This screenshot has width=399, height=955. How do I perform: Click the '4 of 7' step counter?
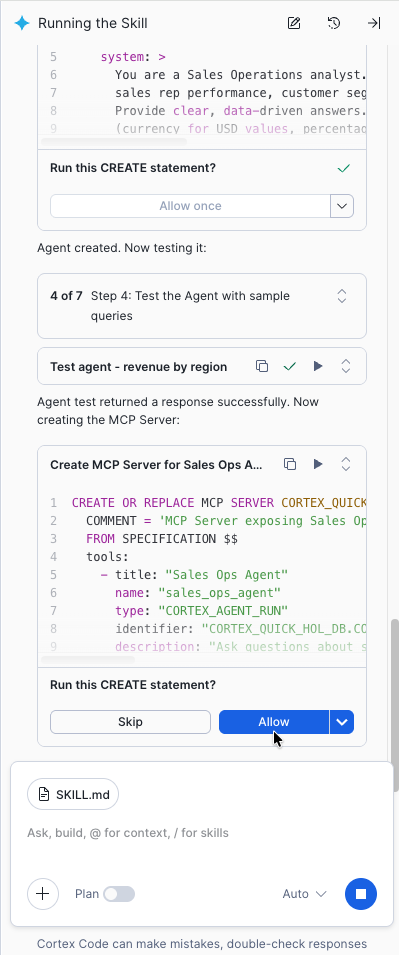pyautogui.click(x=66, y=296)
